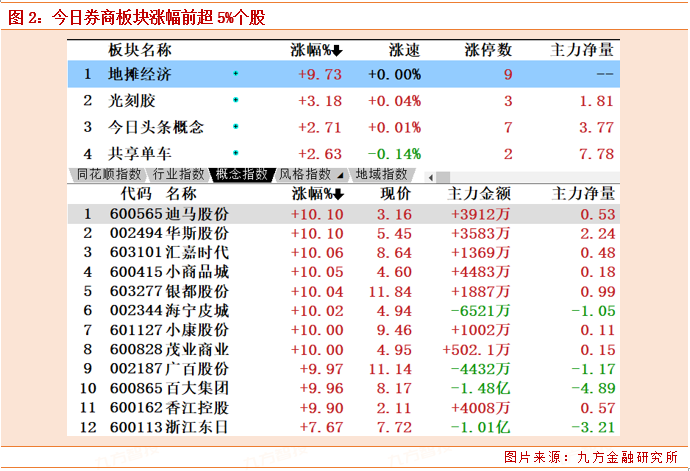
Task: Click the down-arrow sort icon in sector 涨幅% header
Action: click(x=337, y=51)
